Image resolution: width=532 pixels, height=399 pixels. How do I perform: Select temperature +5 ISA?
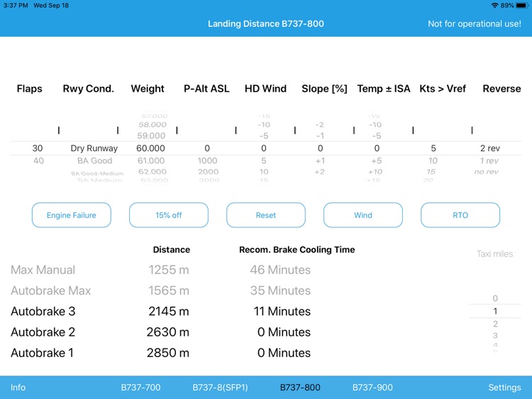(377, 160)
